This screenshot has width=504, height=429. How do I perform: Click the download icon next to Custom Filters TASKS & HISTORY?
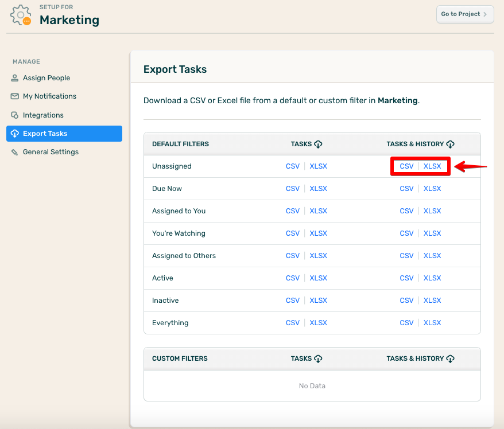tap(450, 358)
